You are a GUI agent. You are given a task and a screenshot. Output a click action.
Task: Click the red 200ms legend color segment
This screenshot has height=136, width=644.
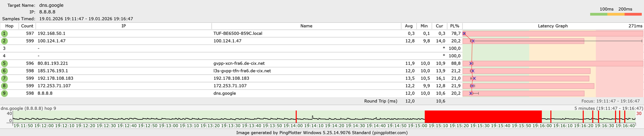[633, 14]
